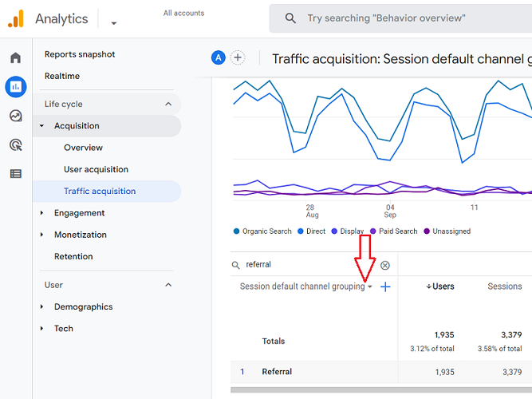Click the horizontal table scrollbar
The height and width of the screenshot is (399, 532).
[x=381, y=390]
